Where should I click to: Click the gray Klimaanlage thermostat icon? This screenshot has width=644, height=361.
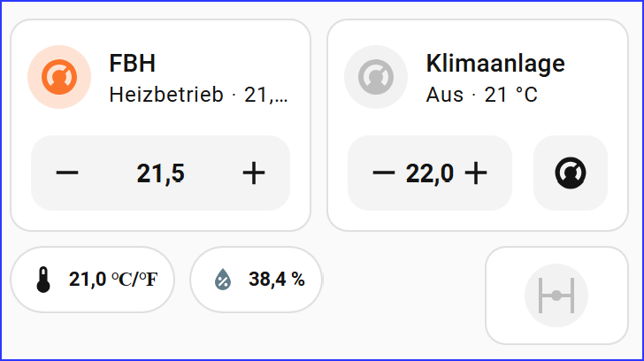(376, 78)
